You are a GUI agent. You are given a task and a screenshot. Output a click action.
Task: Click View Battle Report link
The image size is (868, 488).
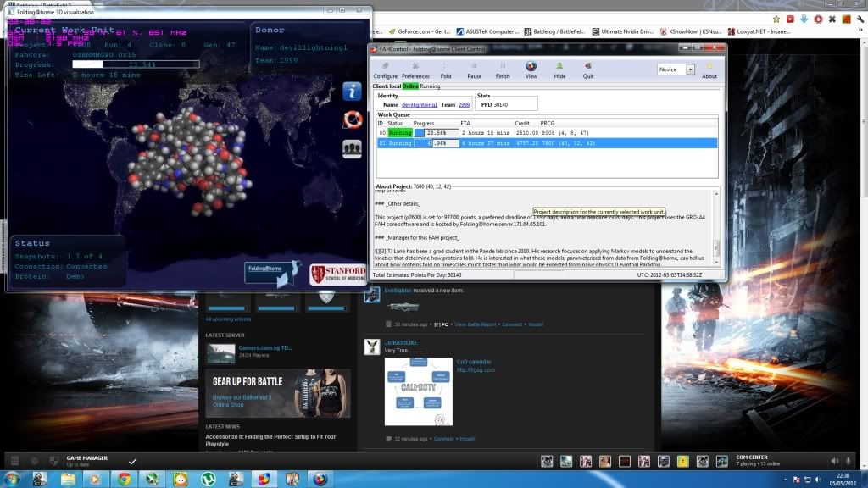[x=476, y=324]
